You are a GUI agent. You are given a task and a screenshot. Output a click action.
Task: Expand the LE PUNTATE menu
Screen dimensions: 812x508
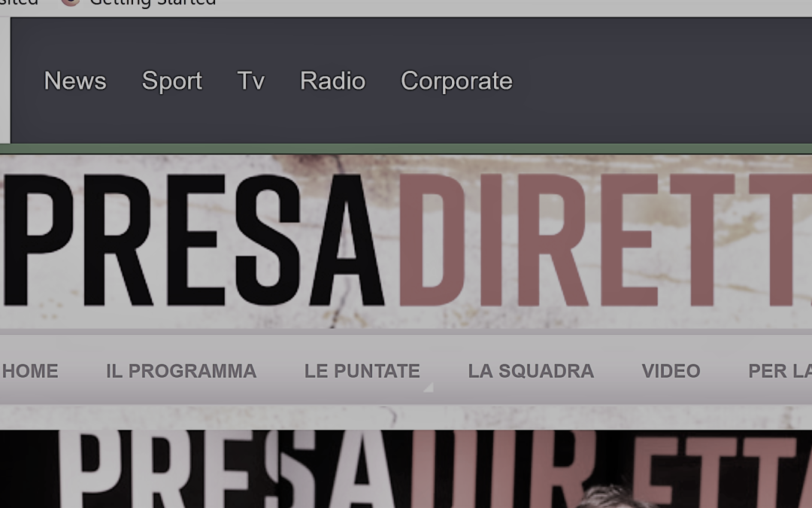click(x=362, y=371)
